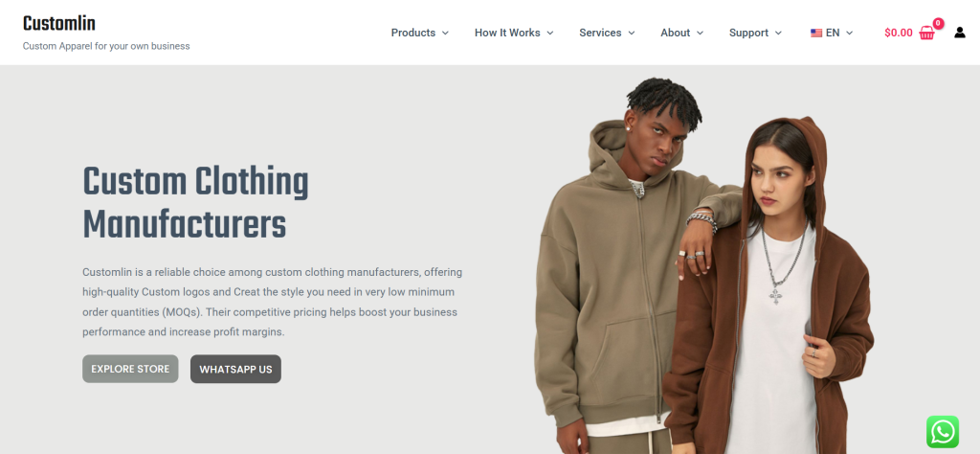Click the WHATSAPP US button
The image size is (980, 454).
(235, 369)
